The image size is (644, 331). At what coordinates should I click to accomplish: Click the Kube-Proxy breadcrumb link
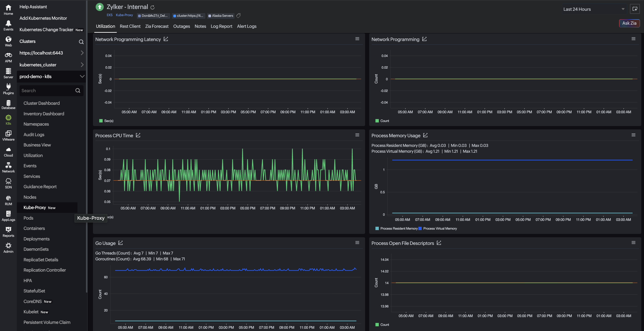click(124, 15)
